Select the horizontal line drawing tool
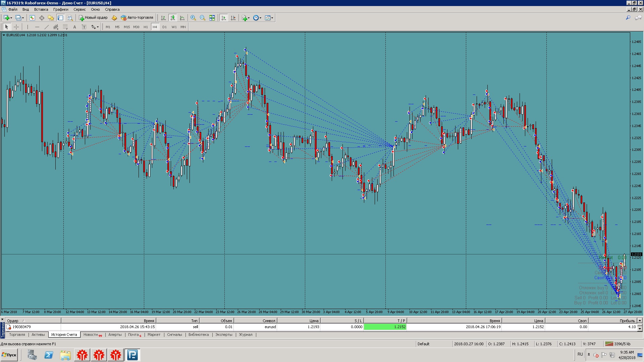The image size is (644, 362). tap(37, 27)
